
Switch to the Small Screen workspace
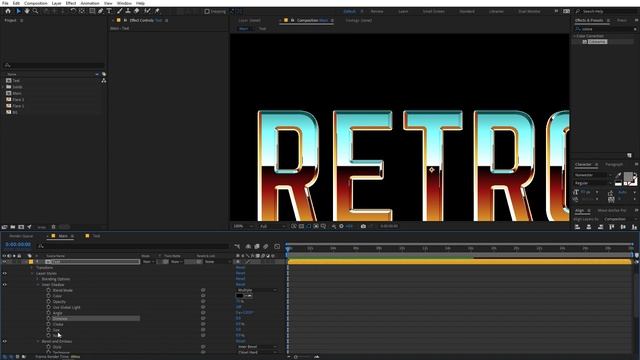coord(433,11)
